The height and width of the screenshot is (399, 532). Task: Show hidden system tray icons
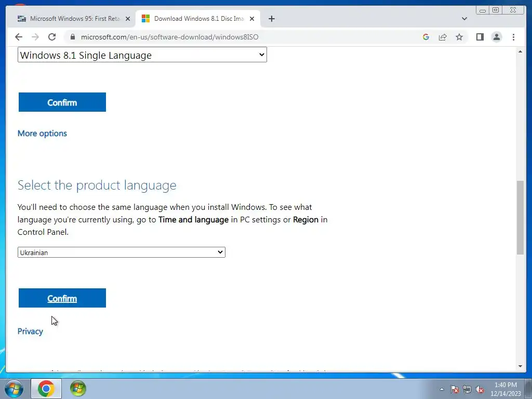[x=442, y=389]
